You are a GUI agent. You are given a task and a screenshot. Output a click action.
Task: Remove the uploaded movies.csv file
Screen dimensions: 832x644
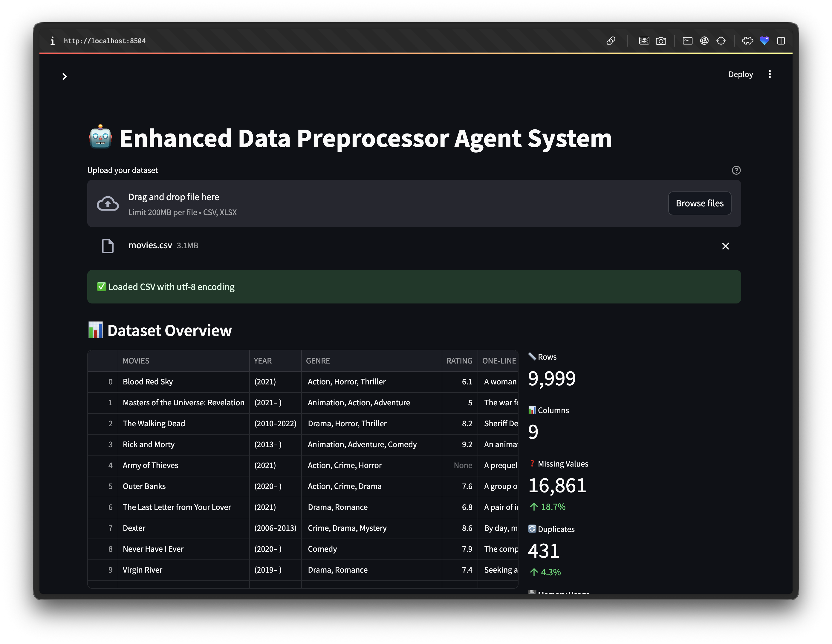[725, 246]
